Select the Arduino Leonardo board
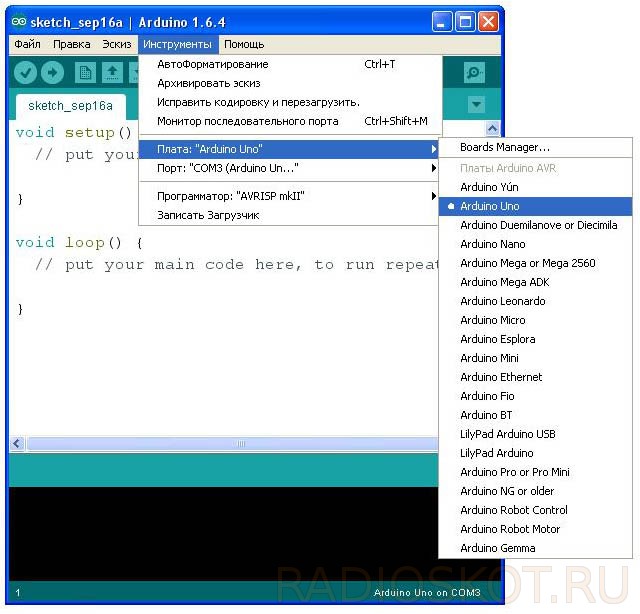 (x=535, y=301)
